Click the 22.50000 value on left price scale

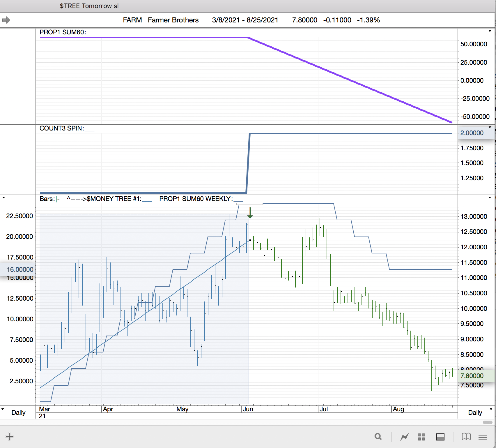point(20,216)
